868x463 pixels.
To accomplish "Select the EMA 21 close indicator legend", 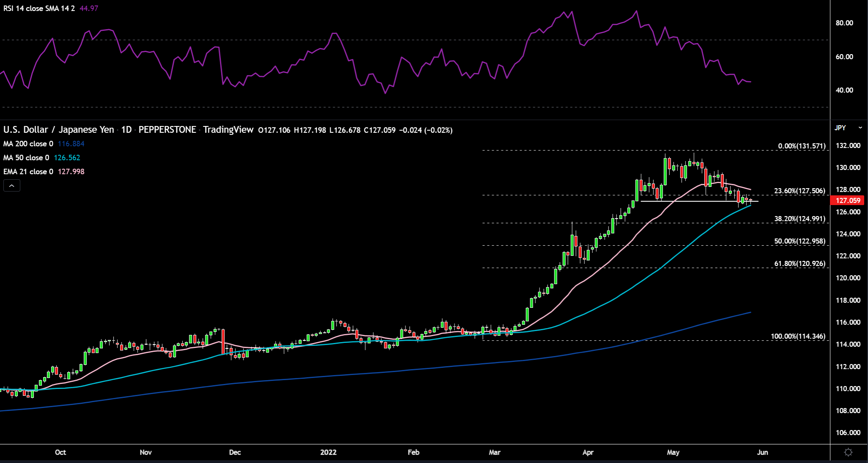I will point(28,172).
